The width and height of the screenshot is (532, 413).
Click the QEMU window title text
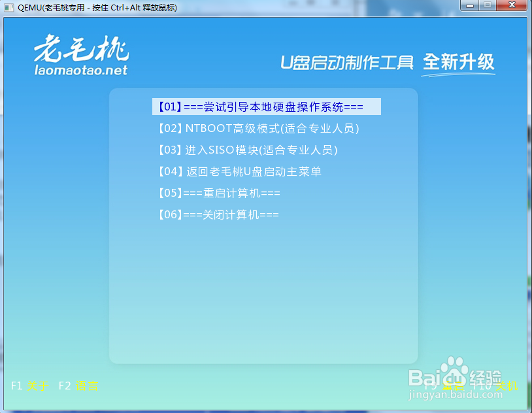click(x=97, y=7)
